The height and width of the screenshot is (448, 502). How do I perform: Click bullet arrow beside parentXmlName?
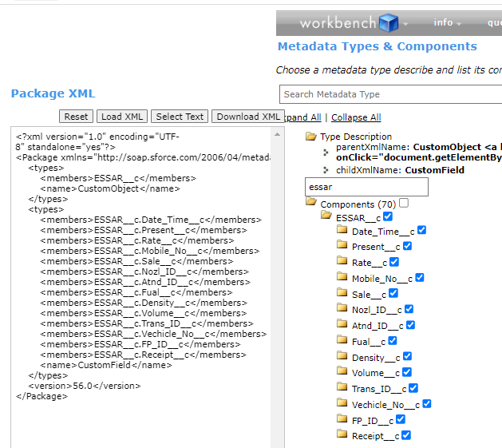pyautogui.click(x=326, y=153)
